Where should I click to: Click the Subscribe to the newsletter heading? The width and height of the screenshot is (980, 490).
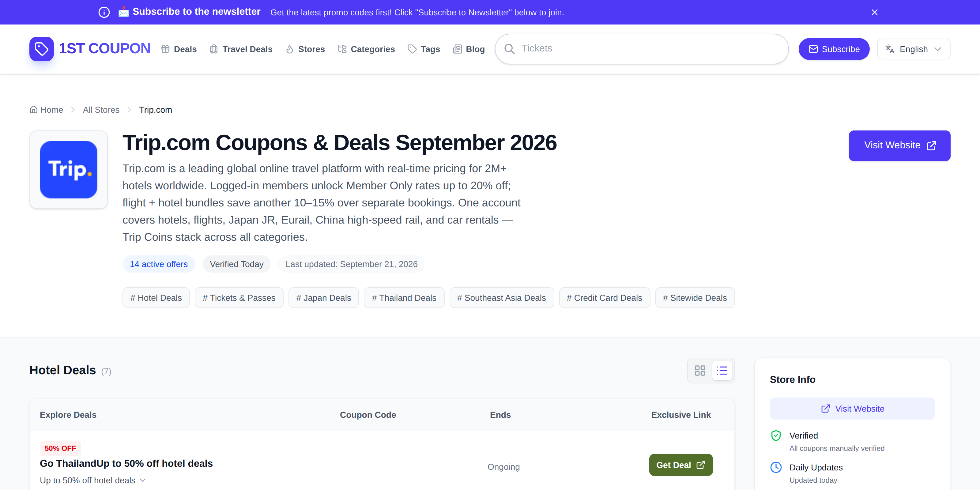[196, 12]
